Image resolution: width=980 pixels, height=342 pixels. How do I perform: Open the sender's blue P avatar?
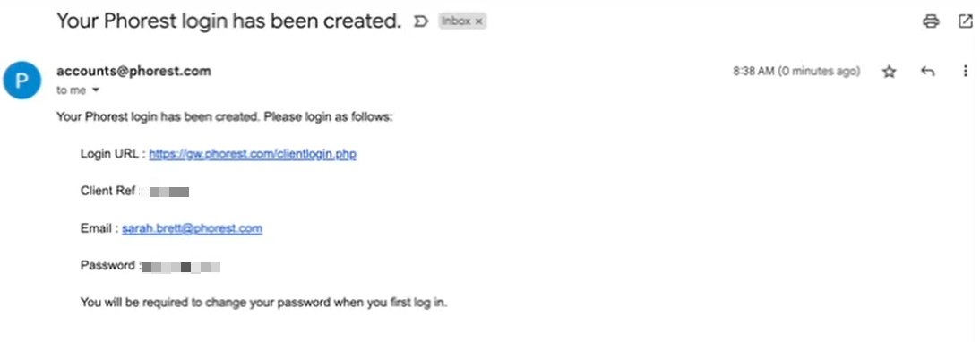point(21,80)
